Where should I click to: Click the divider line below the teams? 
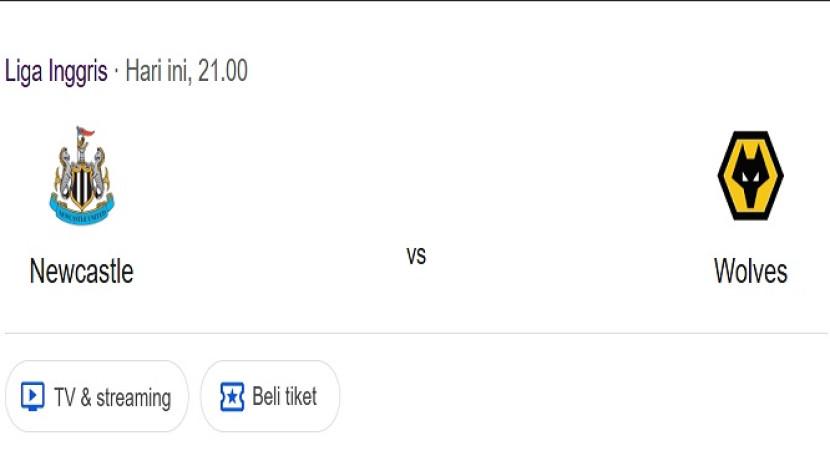[416, 333]
